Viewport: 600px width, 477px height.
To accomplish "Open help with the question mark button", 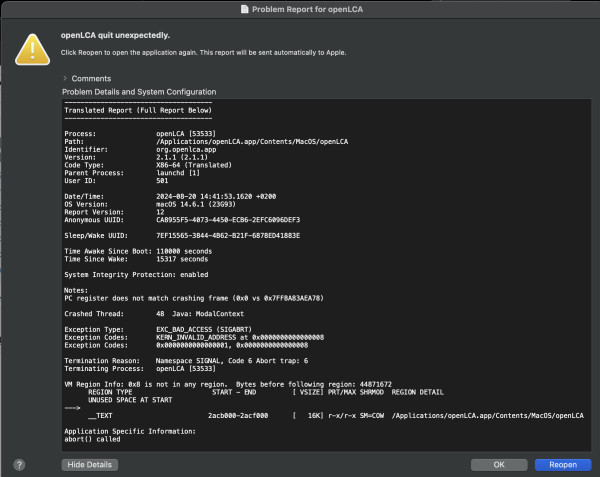I will (19, 465).
